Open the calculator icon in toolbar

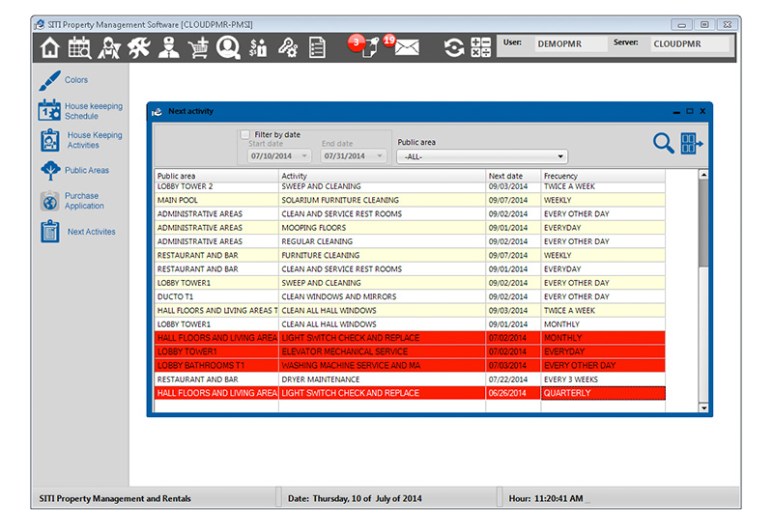480,47
